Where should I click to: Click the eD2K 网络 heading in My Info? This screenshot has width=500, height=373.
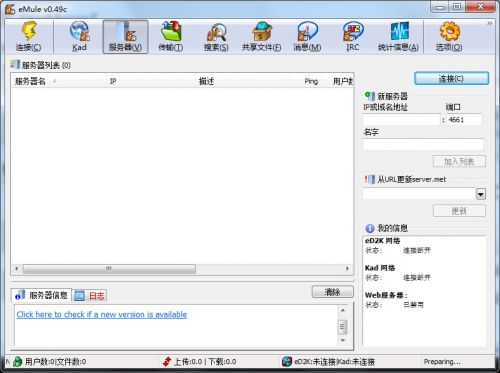[383, 240]
